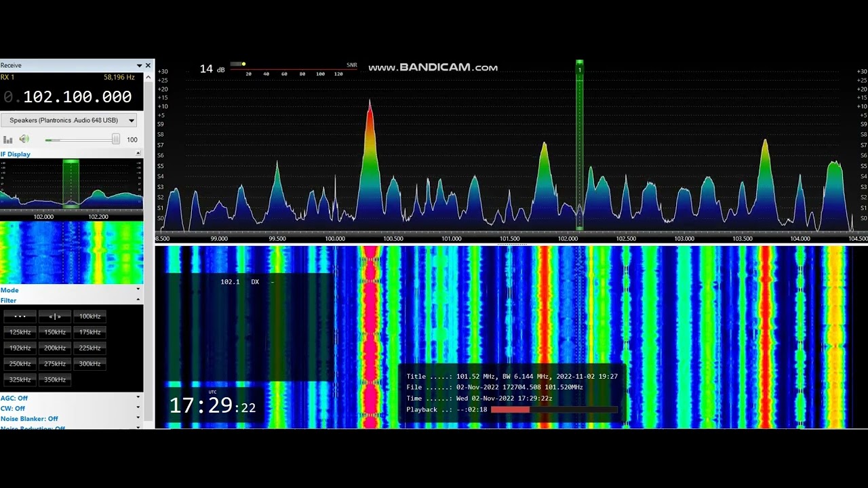Select the 300kHz filter
Screen dimensions: 868x488
tap(90, 364)
